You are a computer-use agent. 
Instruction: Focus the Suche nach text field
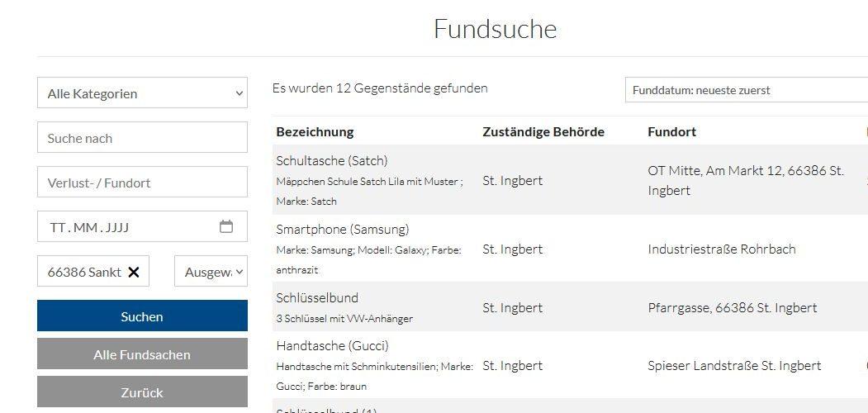(142, 138)
